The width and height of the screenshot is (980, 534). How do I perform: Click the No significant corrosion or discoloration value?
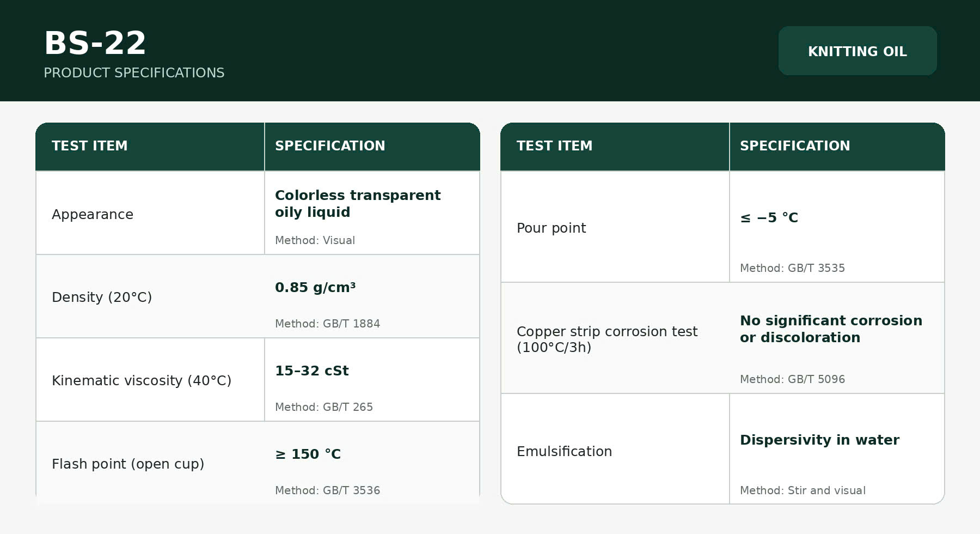point(831,329)
